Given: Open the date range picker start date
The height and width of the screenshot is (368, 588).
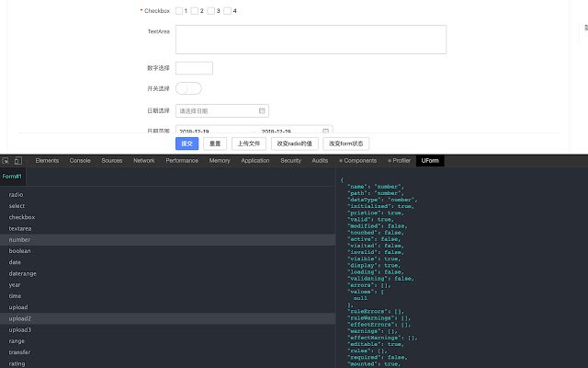Looking at the screenshot, I should [194, 131].
